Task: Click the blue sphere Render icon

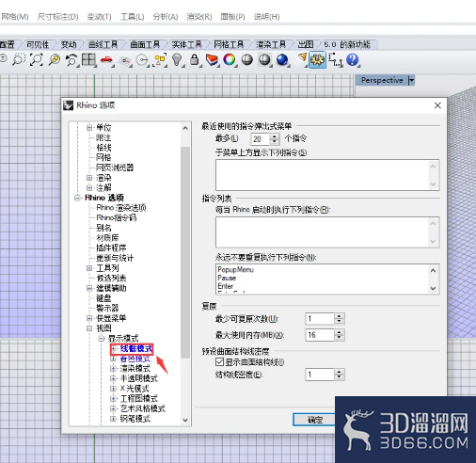Action: pos(282,59)
